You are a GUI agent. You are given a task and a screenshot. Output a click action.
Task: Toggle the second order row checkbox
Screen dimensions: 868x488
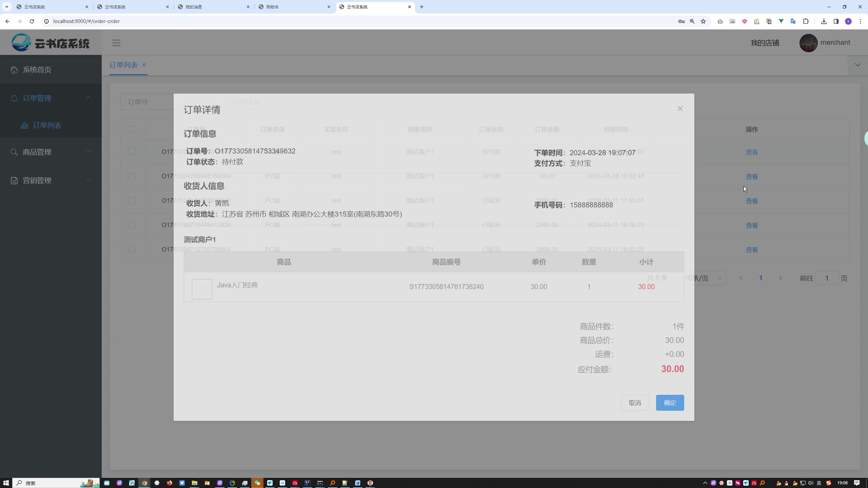(x=132, y=176)
